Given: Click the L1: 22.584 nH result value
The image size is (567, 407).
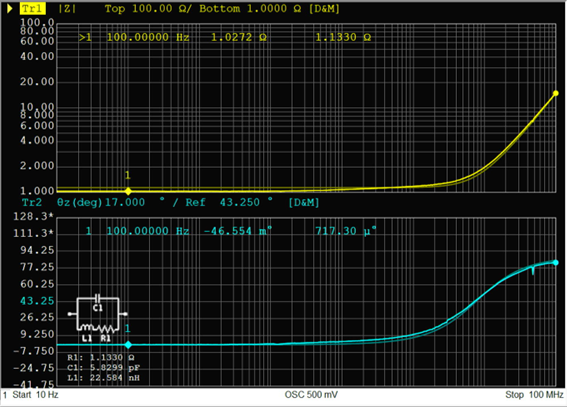Looking at the screenshot, I should pos(103,378).
